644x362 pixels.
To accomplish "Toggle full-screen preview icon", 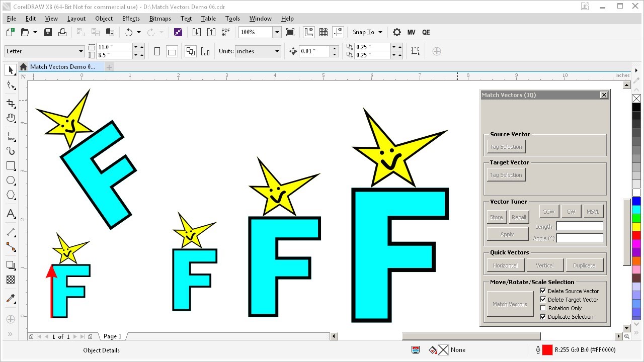I will point(290,32).
